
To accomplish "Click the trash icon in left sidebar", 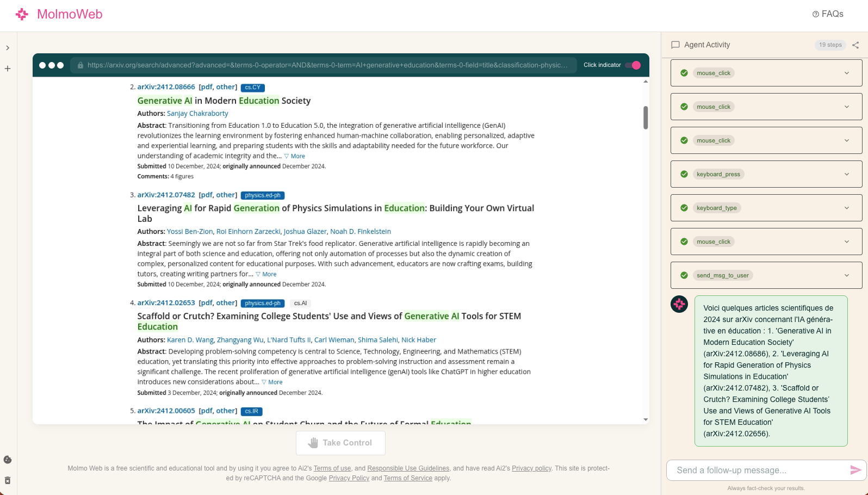I will click(x=8, y=480).
